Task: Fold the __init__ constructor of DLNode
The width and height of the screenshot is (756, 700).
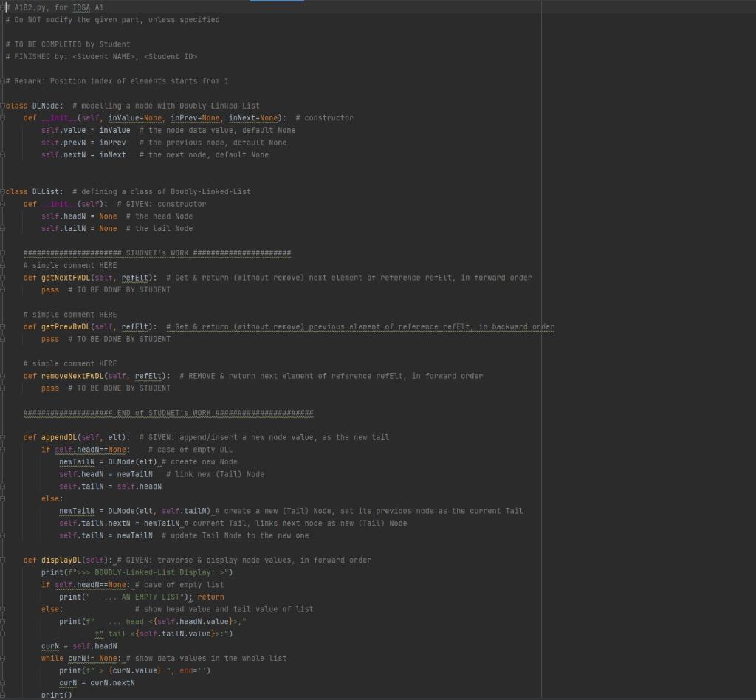Action: [4, 117]
